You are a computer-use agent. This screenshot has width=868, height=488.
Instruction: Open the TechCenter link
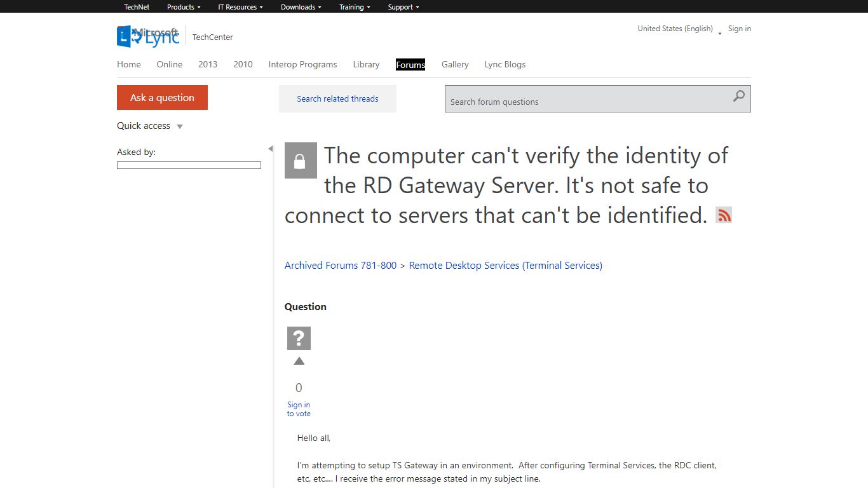(x=213, y=37)
